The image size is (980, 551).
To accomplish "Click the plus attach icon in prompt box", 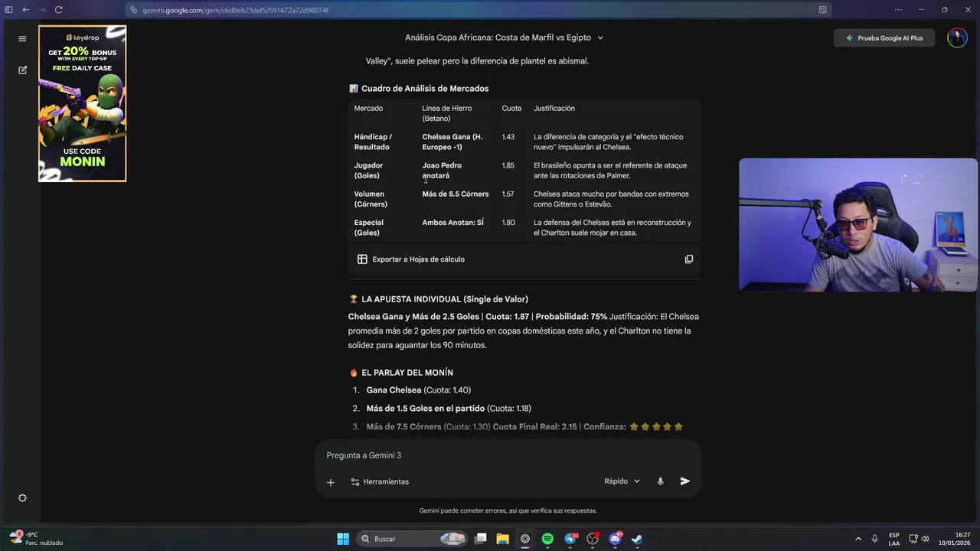I will coord(331,482).
